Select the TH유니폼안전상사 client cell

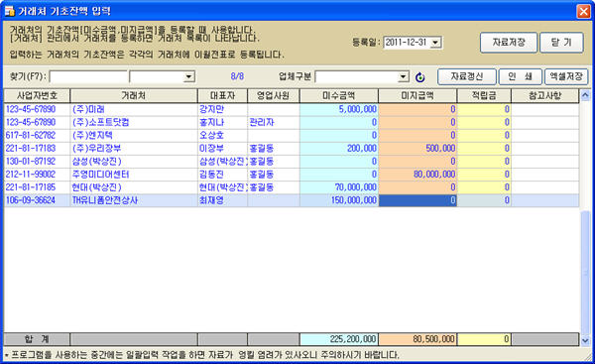(x=134, y=200)
